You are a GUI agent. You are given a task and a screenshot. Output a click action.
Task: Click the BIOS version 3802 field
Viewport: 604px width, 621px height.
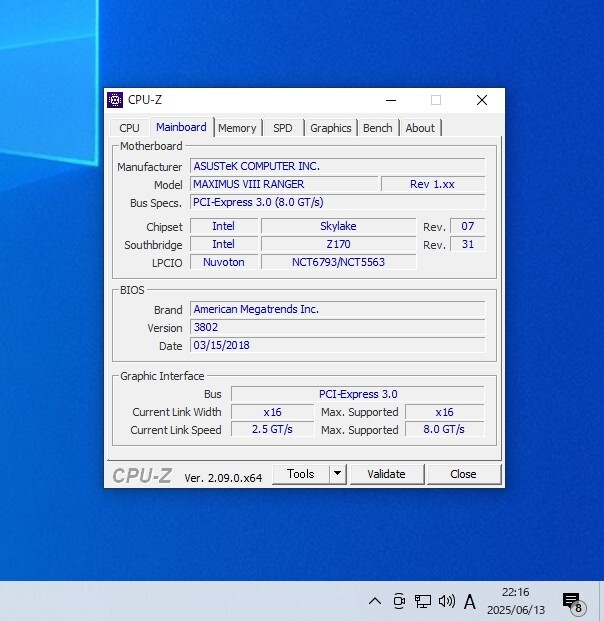(337, 328)
